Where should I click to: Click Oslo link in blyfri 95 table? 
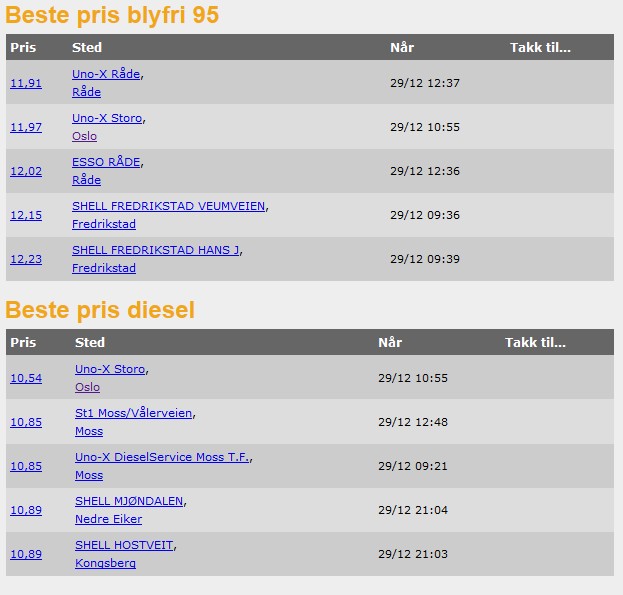(x=84, y=136)
